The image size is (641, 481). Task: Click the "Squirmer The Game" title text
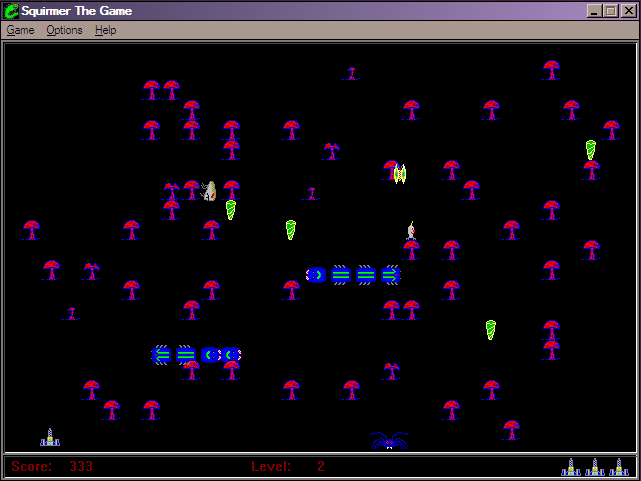[76, 11]
